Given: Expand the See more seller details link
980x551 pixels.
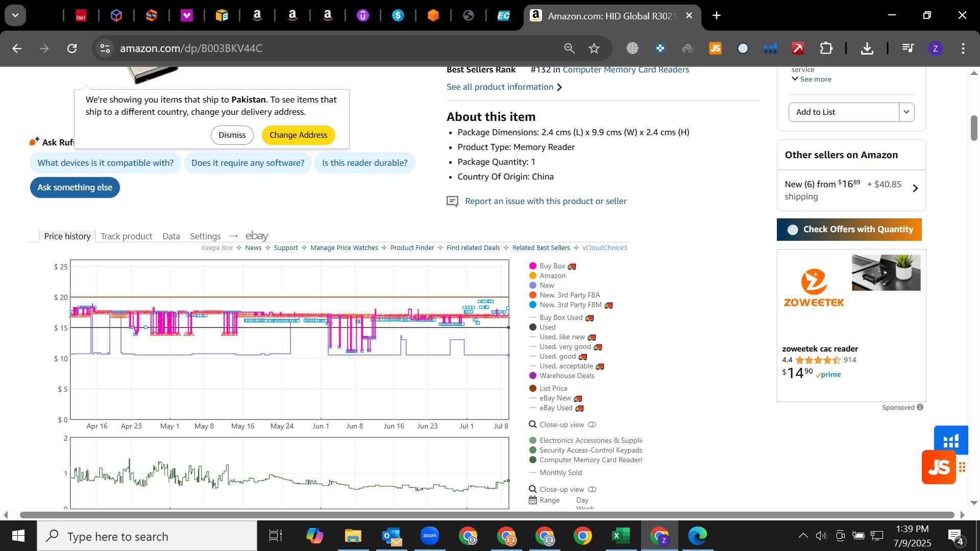Looking at the screenshot, I should coord(812,79).
